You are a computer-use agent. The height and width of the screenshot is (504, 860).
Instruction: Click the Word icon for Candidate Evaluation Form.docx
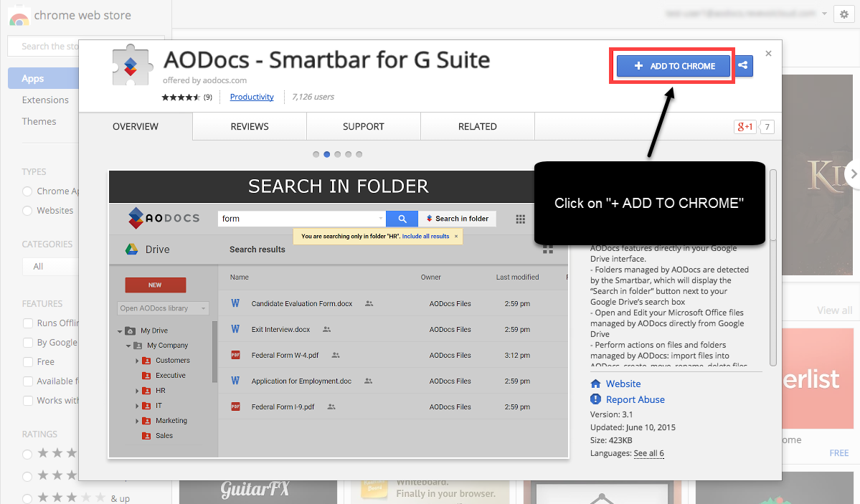[235, 303]
